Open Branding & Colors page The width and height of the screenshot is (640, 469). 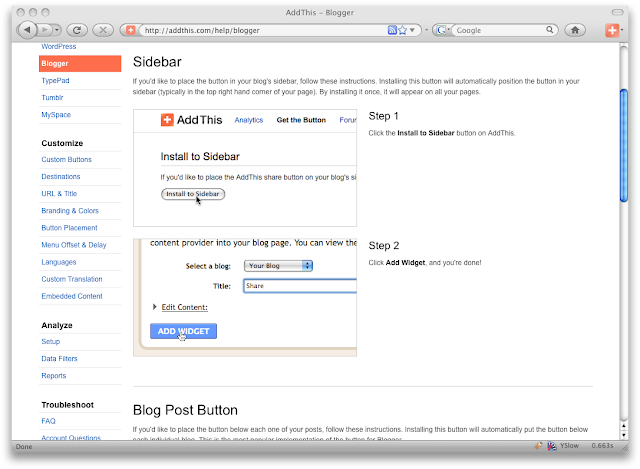click(70, 211)
